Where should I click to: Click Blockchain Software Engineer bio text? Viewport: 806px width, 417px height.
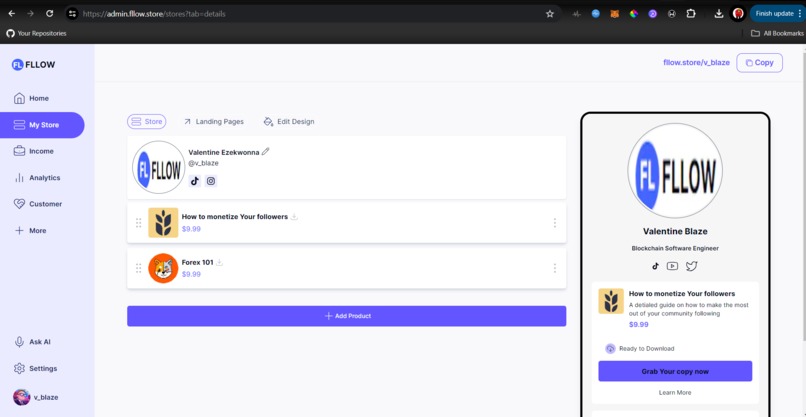(x=675, y=248)
